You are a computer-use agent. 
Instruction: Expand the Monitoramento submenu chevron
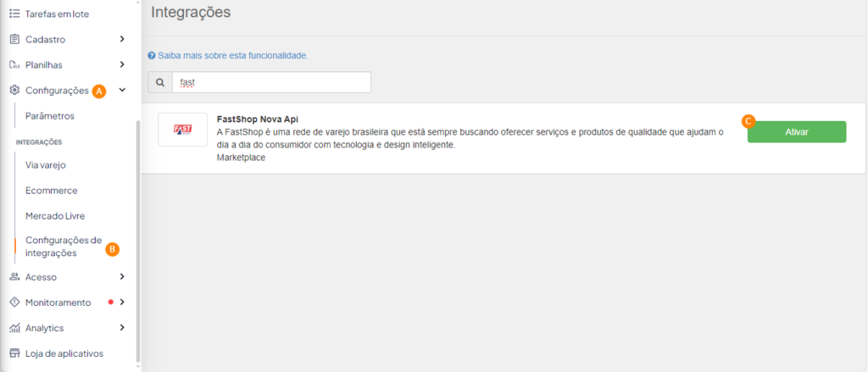(x=122, y=302)
